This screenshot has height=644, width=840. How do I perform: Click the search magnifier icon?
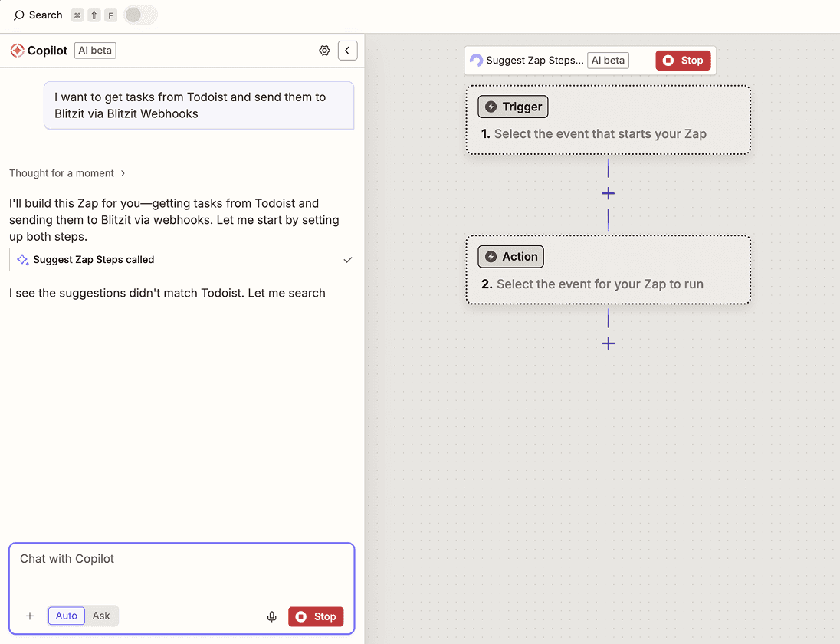coord(18,15)
